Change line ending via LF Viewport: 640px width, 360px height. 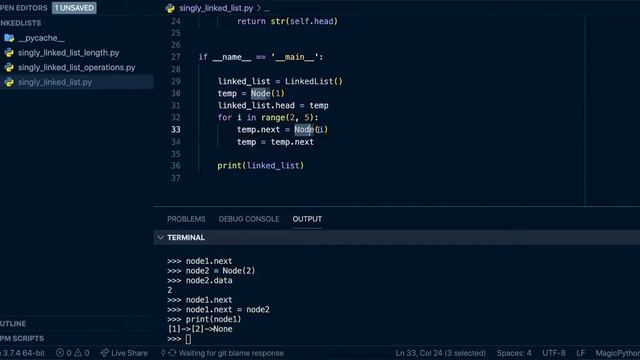[580, 353]
